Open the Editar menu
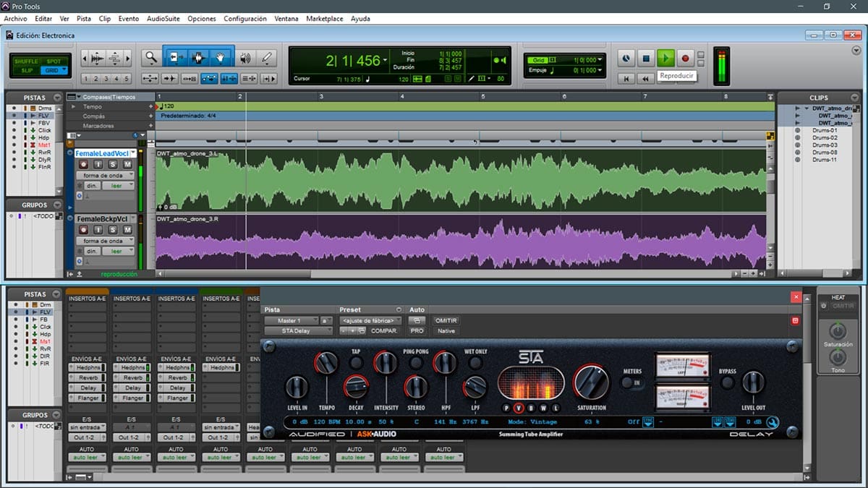Screen dimensions: 868x488 (43, 19)
